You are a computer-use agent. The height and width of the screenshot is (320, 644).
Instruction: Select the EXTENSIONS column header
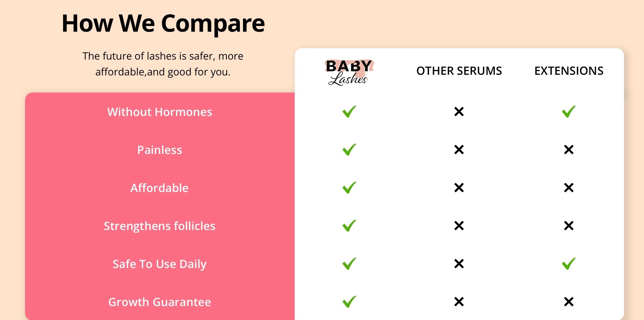coord(568,71)
